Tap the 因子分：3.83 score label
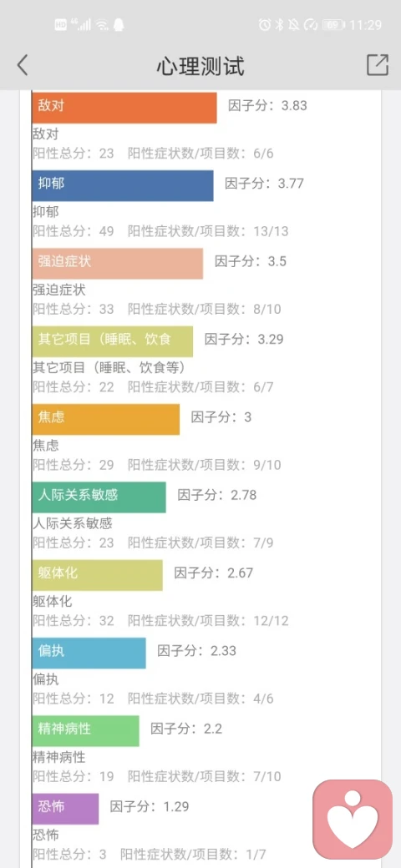 point(267,106)
